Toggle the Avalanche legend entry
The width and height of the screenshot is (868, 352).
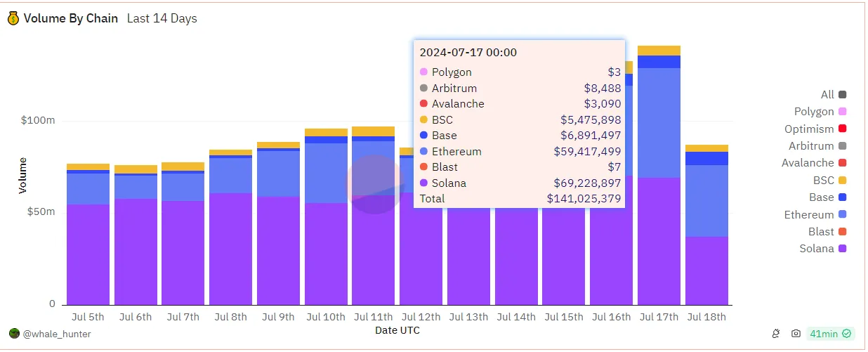pos(814,163)
